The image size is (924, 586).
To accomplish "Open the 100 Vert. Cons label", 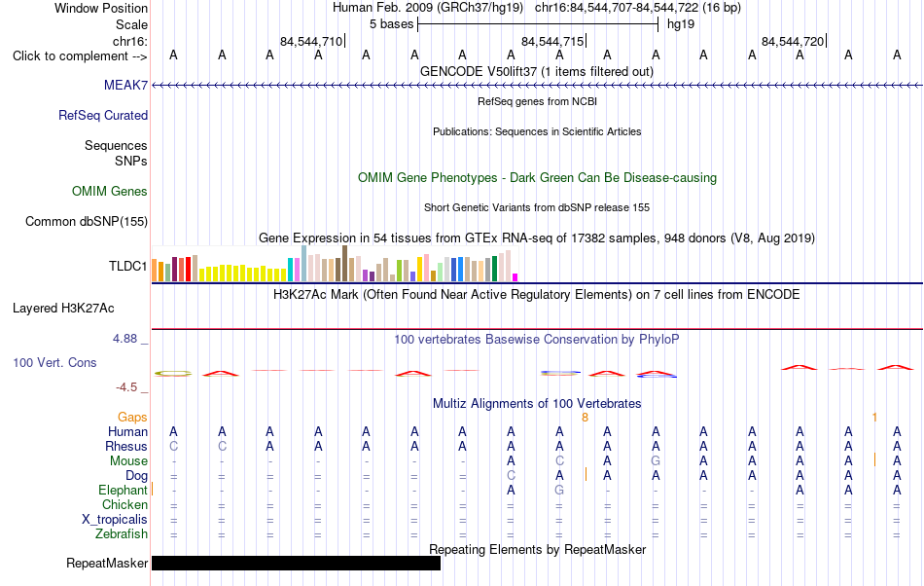I will [x=54, y=362].
